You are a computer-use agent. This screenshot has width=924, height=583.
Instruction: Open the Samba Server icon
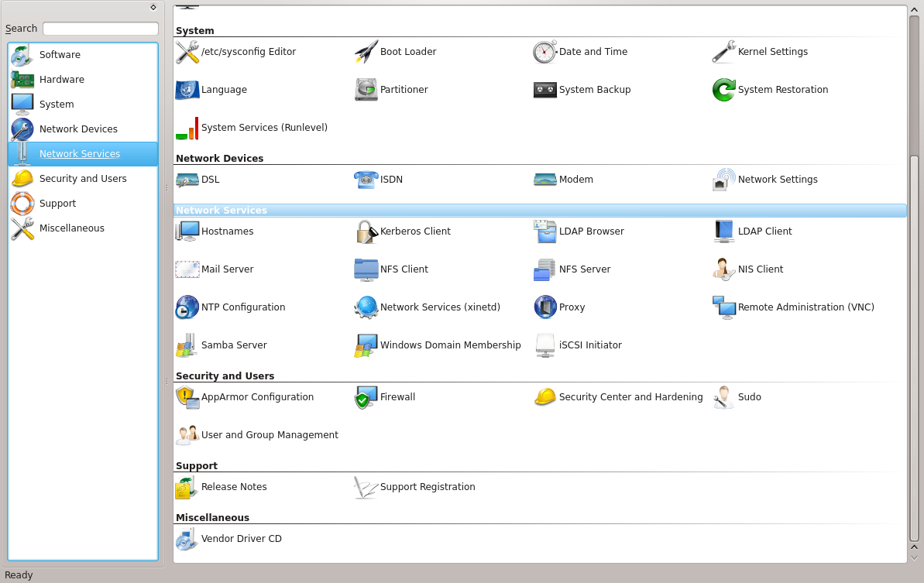[187, 345]
